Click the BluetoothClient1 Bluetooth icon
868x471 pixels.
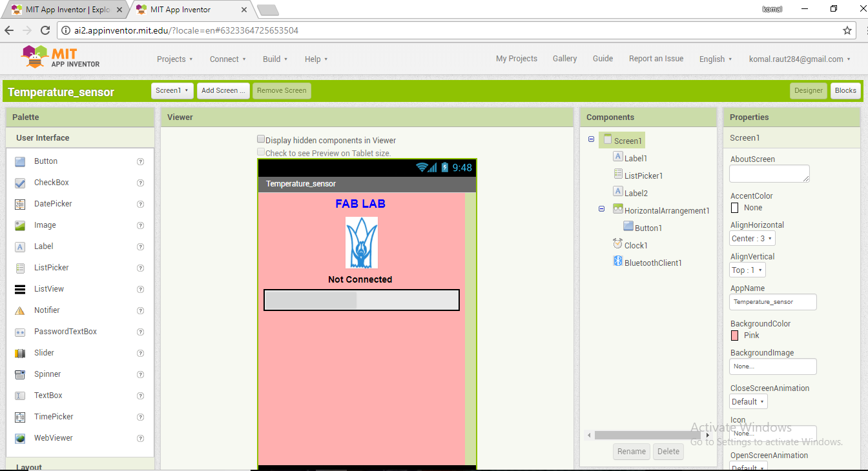[617, 262]
